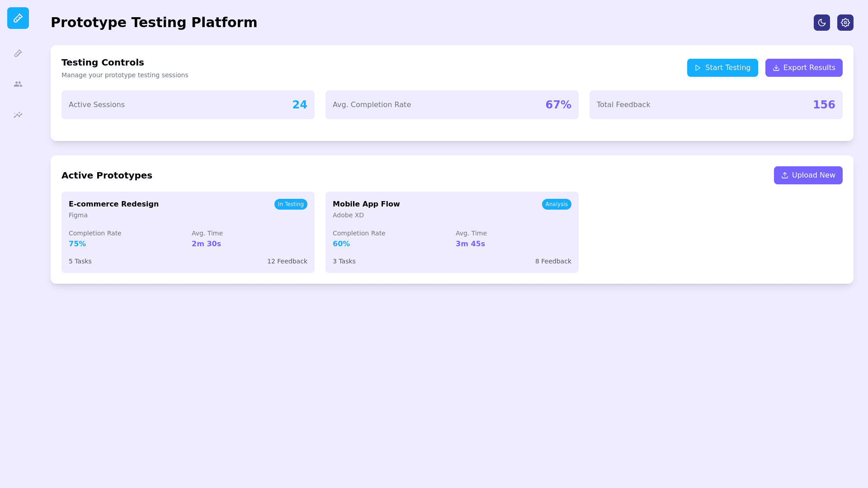
Task: Click the Analysis status badge
Action: coord(556,204)
